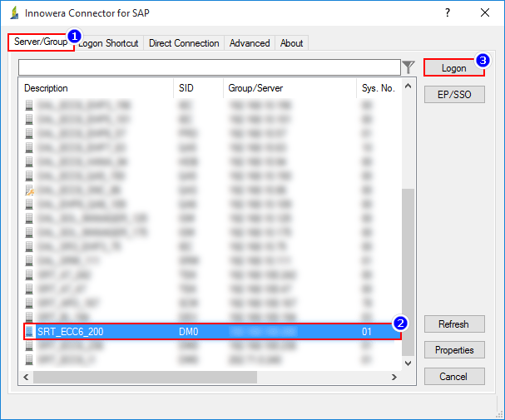
Task: Select the SRT_ECC6_200 row
Action: tap(212, 332)
